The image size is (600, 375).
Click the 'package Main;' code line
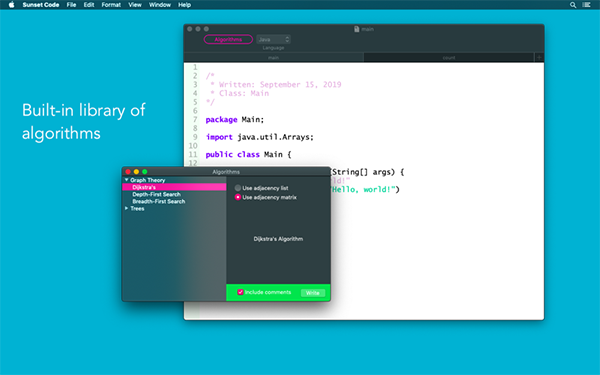coord(235,120)
